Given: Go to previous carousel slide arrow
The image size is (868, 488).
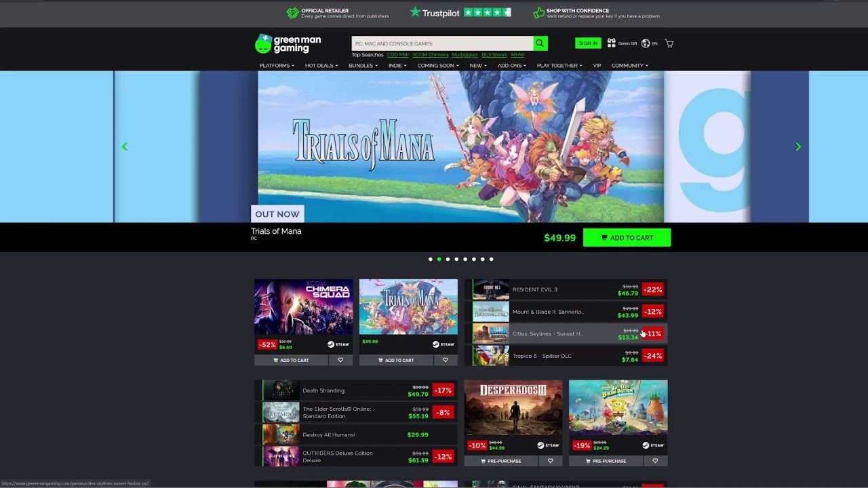Looking at the screenshot, I should (124, 146).
